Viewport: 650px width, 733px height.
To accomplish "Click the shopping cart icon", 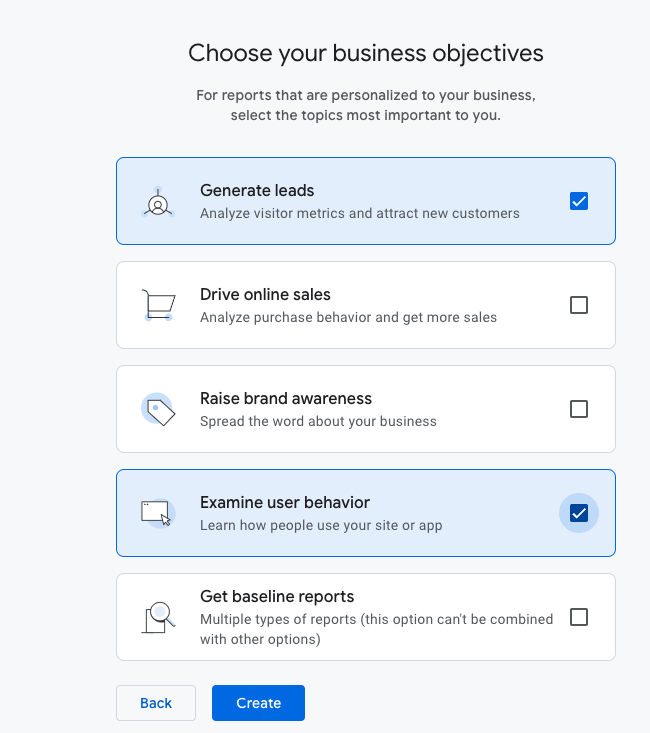I will click(x=158, y=305).
